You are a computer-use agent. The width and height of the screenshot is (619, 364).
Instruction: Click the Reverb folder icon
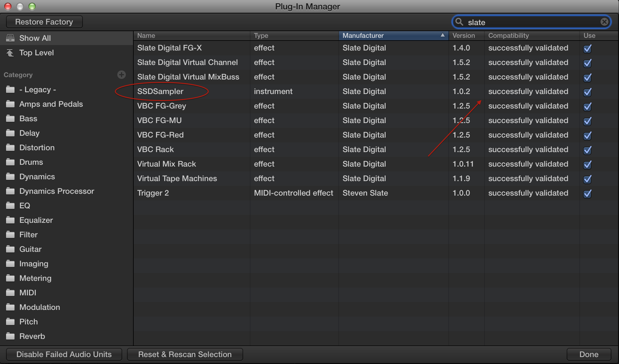(10, 336)
